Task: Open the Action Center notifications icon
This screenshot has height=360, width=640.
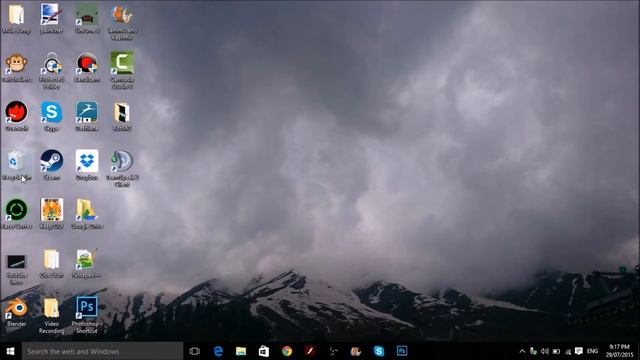Action: [x=579, y=351]
